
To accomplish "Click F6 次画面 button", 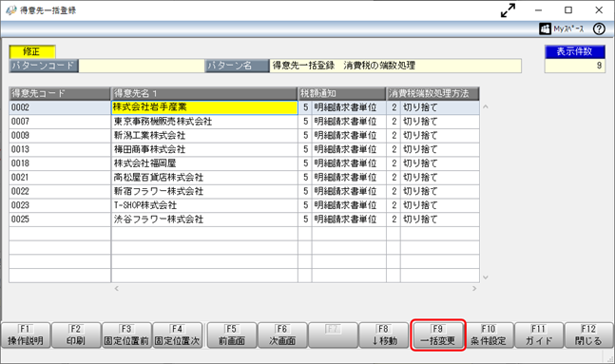I will (x=282, y=335).
